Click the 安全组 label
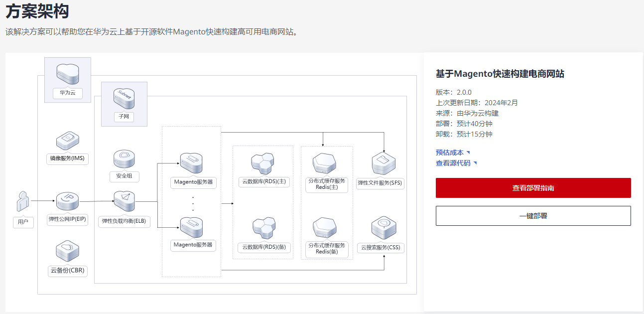 point(125,176)
